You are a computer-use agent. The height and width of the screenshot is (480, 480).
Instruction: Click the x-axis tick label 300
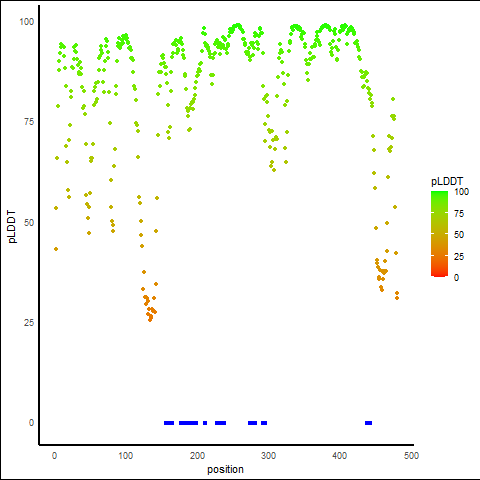[268, 456]
